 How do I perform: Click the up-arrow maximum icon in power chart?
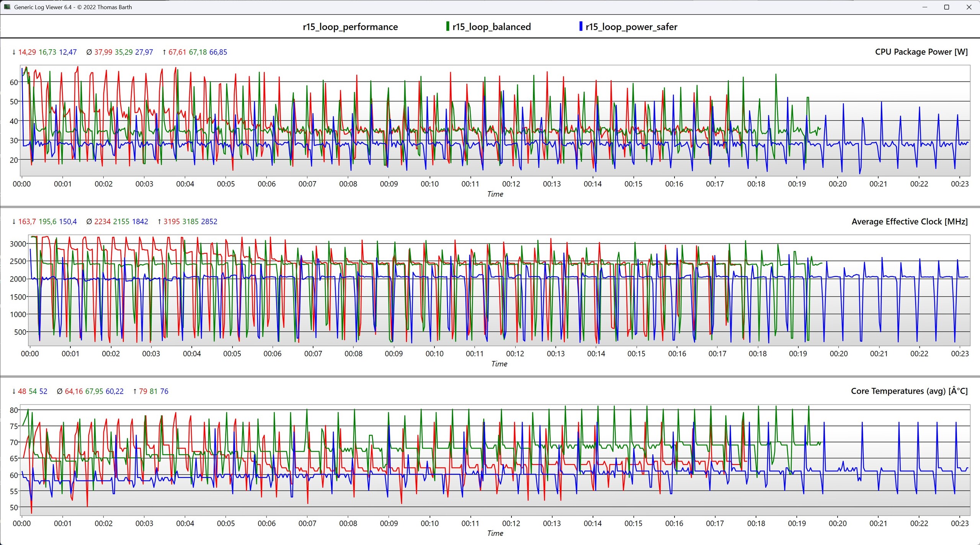pos(164,52)
